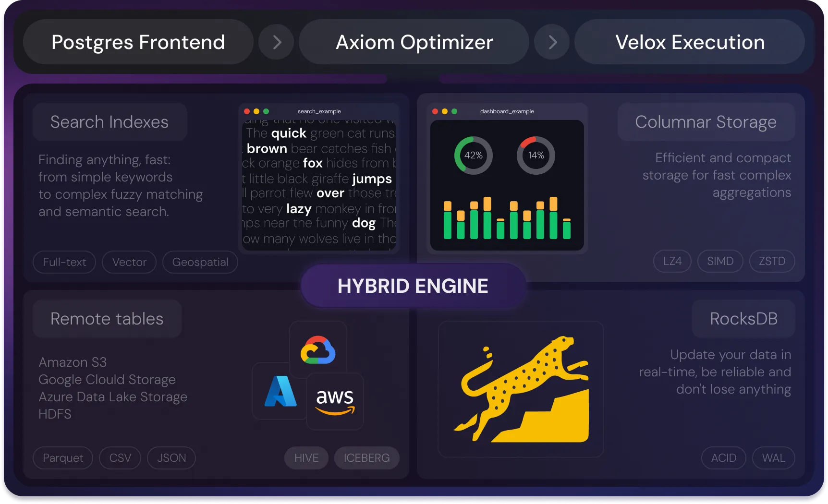Choose the Geospatial tag
The width and height of the screenshot is (828, 504).
click(200, 262)
